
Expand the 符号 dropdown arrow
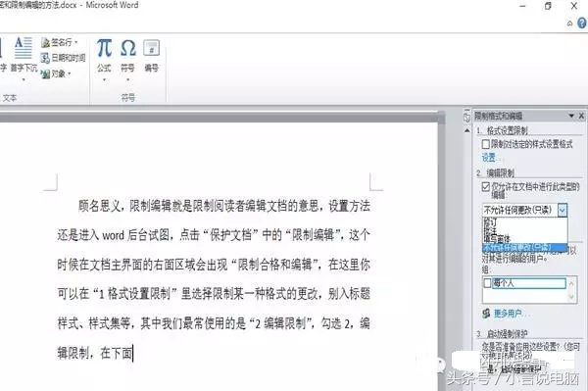point(127,79)
